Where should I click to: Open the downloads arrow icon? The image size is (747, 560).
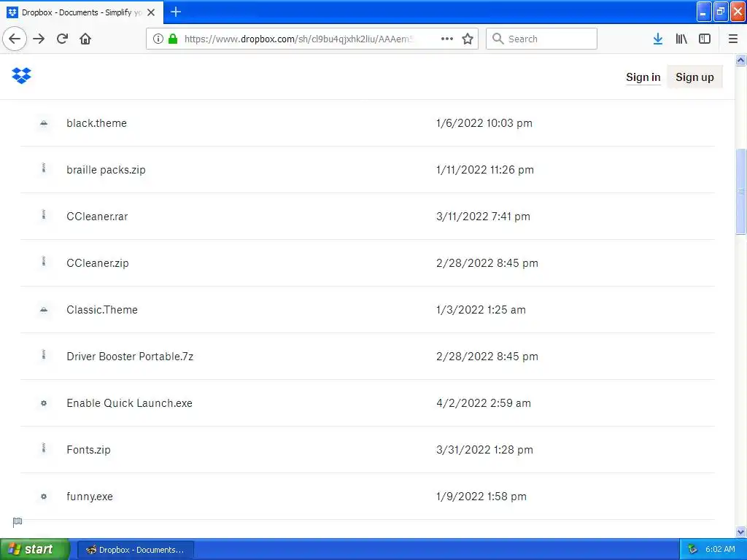658,39
